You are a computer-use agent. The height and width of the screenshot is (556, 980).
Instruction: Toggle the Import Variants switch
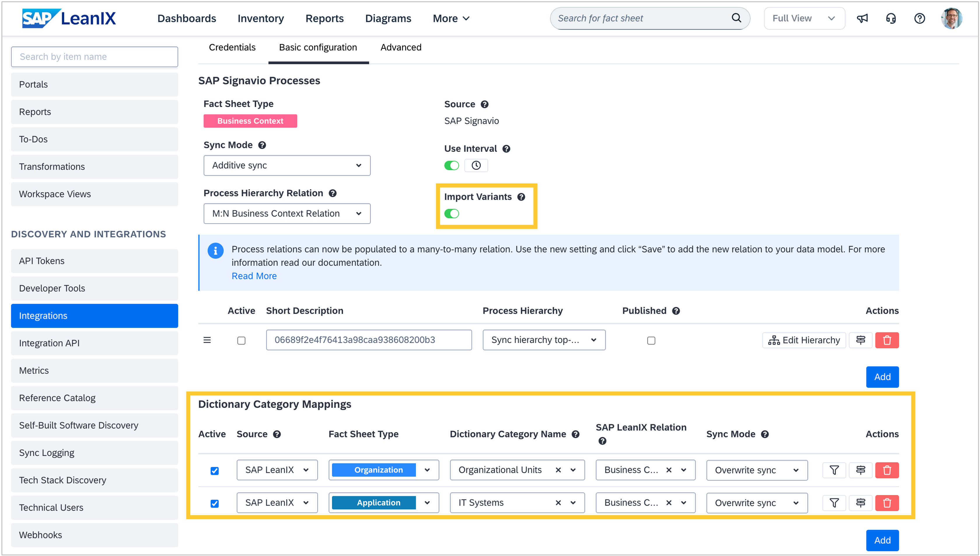click(451, 214)
